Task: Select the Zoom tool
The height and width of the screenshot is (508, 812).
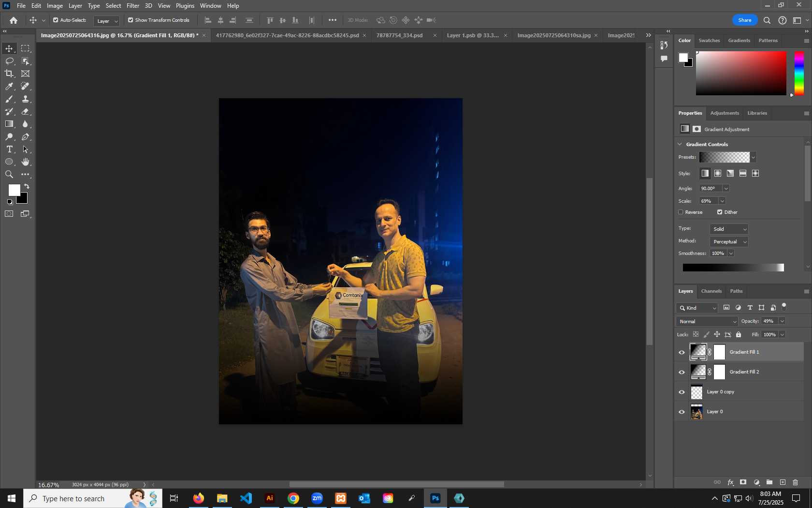Action: pos(9,175)
